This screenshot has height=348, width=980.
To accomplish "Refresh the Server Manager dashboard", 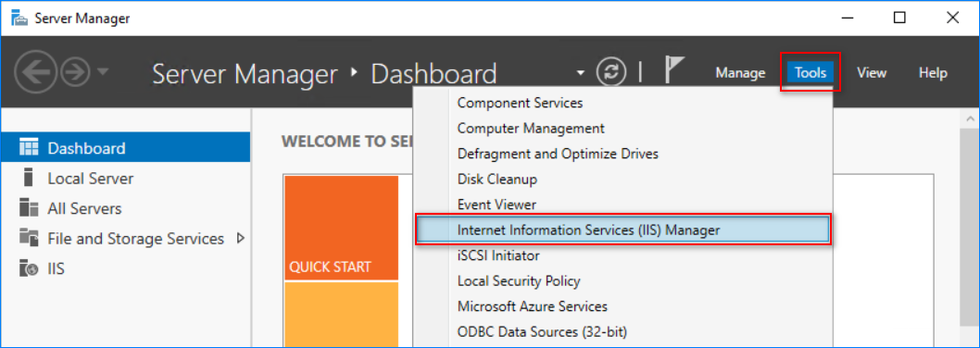I will coord(610,72).
